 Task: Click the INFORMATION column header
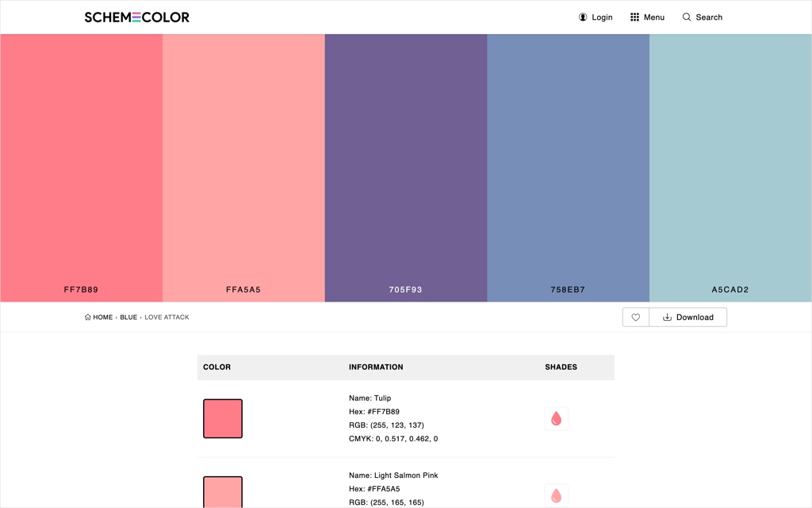click(x=376, y=367)
